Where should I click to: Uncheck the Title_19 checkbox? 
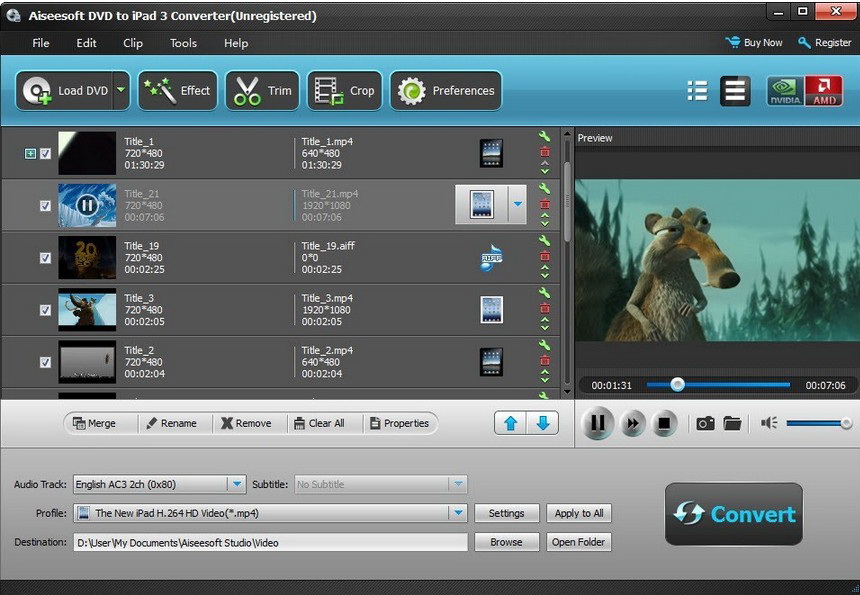click(x=45, y=258)
